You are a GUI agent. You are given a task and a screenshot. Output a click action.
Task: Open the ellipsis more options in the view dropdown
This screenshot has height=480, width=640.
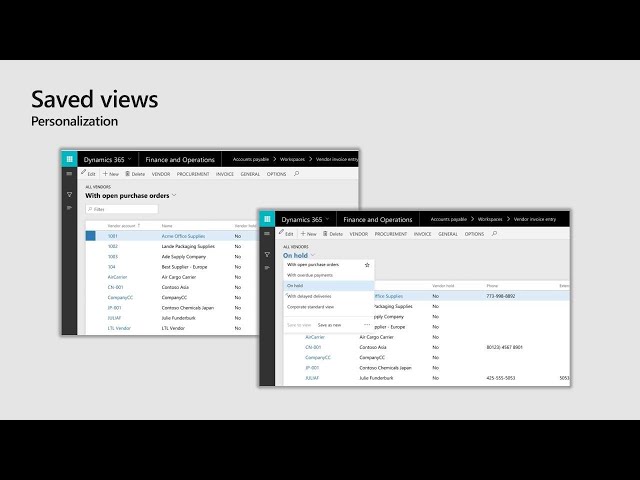point(367,325)
